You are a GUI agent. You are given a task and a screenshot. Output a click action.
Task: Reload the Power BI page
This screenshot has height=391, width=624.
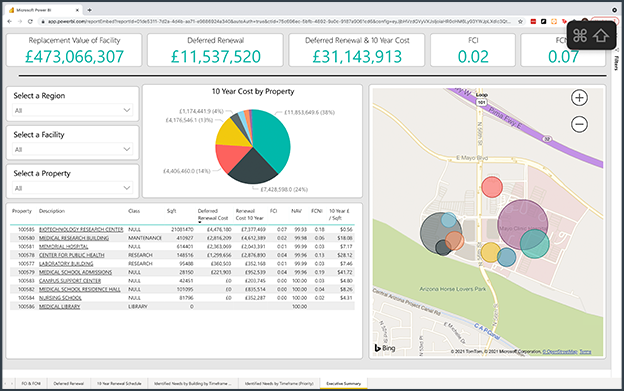pos(30,21)
